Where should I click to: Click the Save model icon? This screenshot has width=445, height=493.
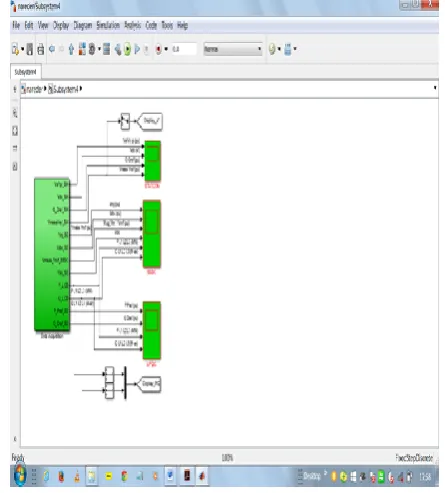[x=30, y=49]
